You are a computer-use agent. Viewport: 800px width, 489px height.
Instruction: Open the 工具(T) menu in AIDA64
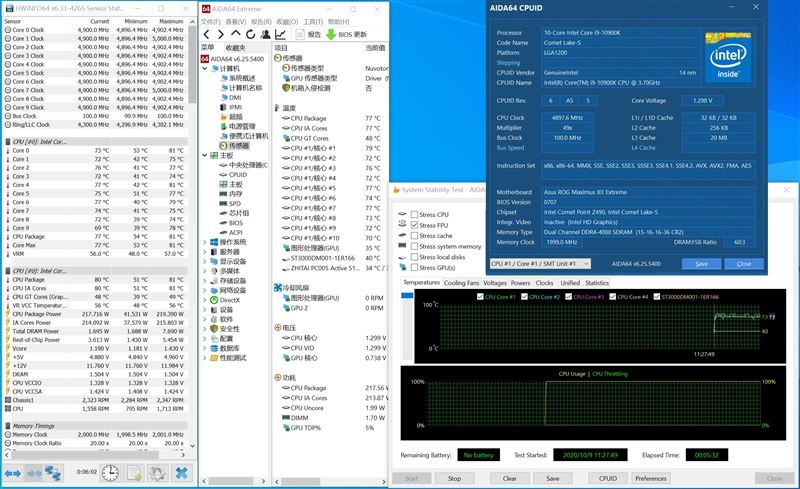pos(313,21)
